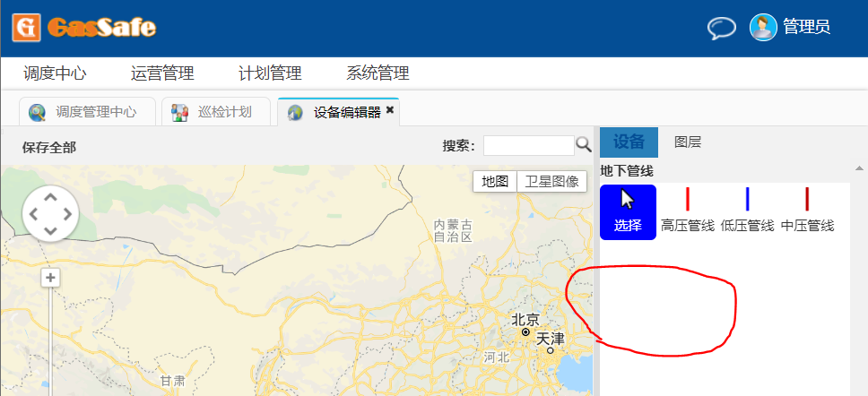868x396 pixels.
Task: Click the map zoom in plus button
Action: tap(51, 279)
